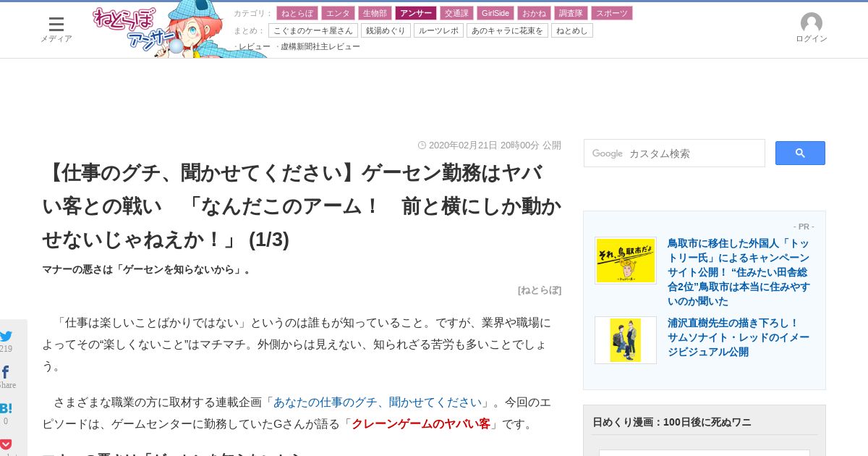The height and width of the screenshot is (456, 868).
Task: Click the article headline ゲーセン勤務はヤバい客との戦い
Action: (x=302, y=206)
